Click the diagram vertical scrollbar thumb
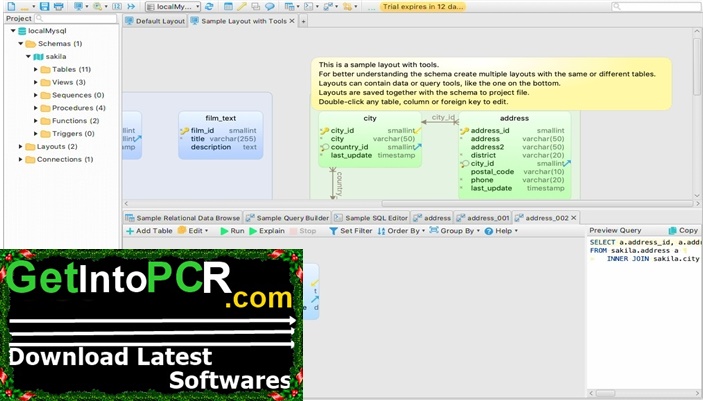 coord(697,66)
